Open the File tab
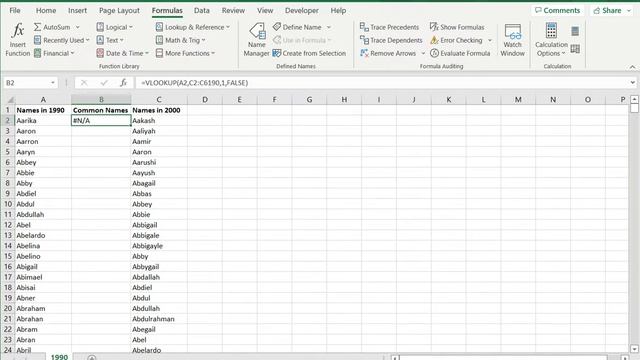The height and width of the screenshot is (360, 640). (x=15, y=11)
